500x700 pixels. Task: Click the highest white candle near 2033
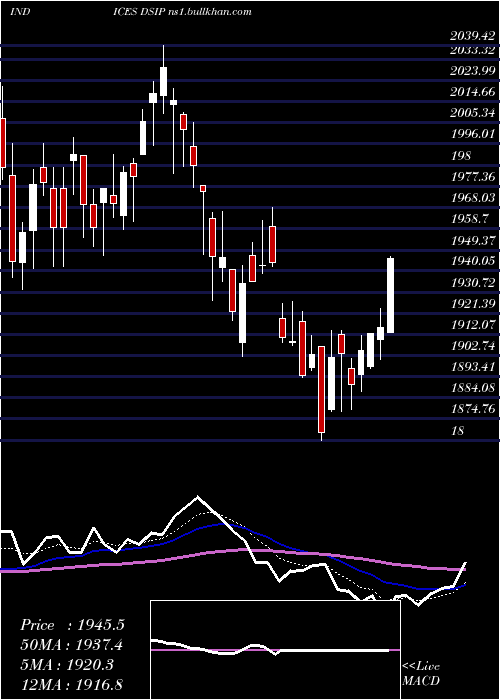[x=163, y=81]
